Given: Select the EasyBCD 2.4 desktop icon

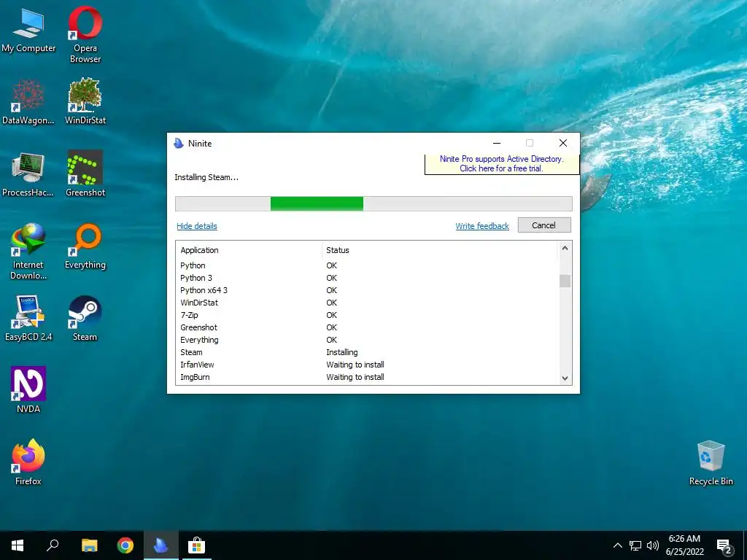Looking at the screenshot, I should tap(28, 318).
